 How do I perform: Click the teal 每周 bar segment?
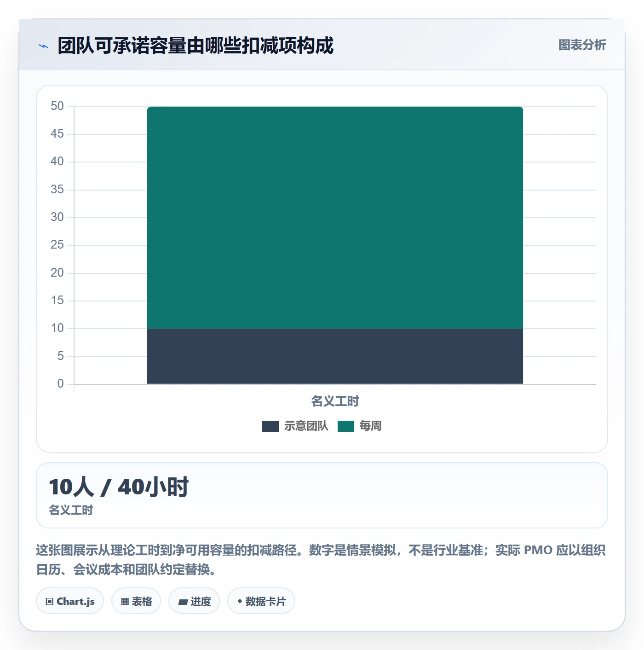(x=335, y=218)
